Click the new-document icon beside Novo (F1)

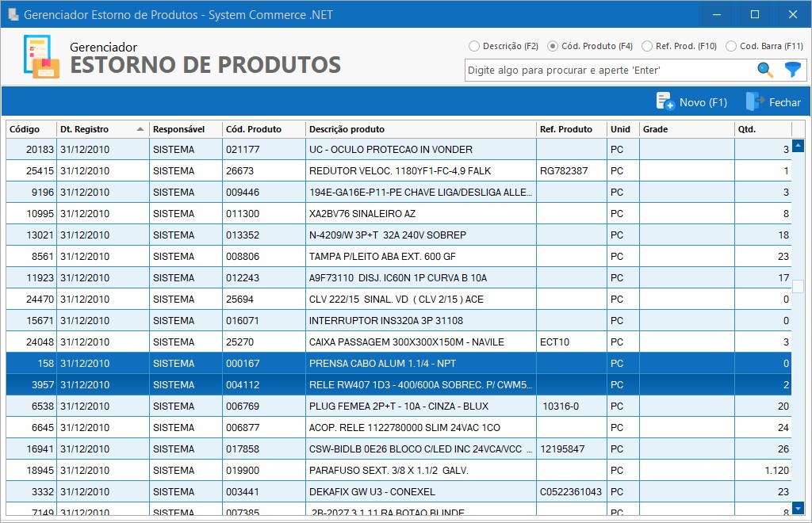click(665, 101)
